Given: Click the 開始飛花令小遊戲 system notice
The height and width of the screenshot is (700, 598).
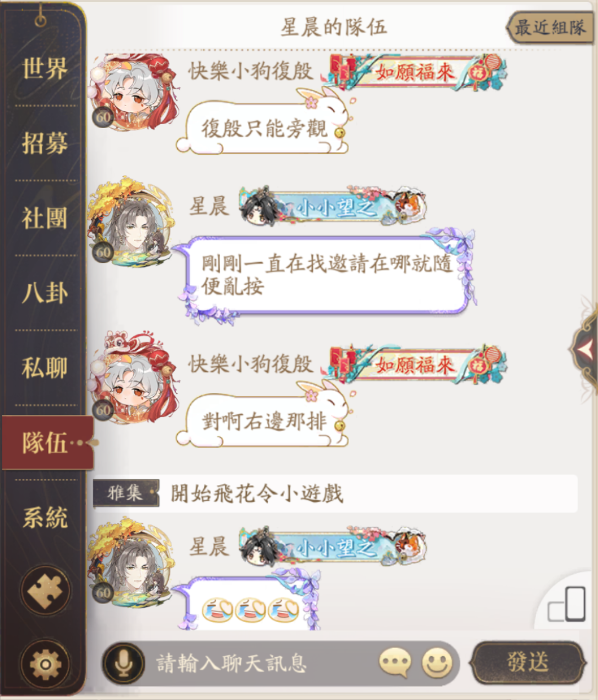Looking at the screenshot, I should pos(335,493).
